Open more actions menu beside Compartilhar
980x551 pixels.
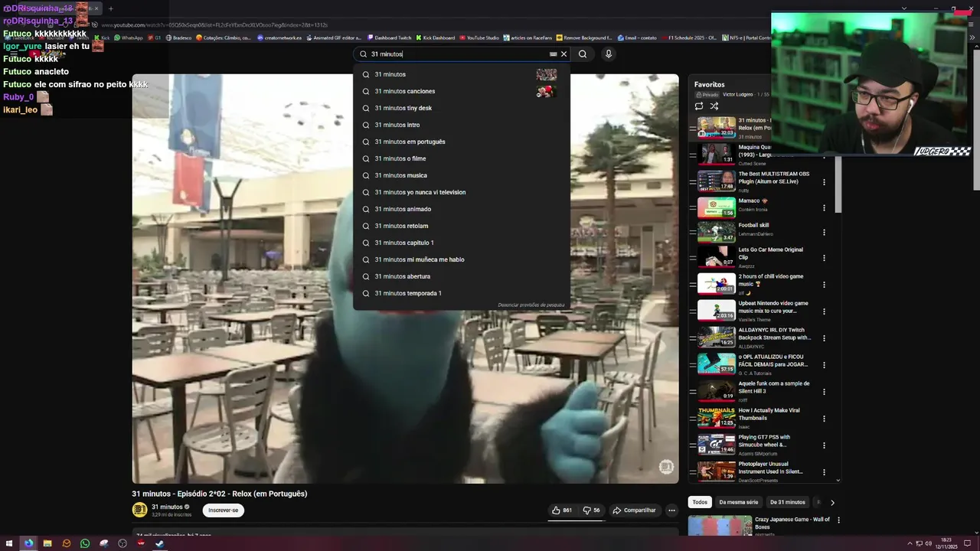(x=671, y=510)
